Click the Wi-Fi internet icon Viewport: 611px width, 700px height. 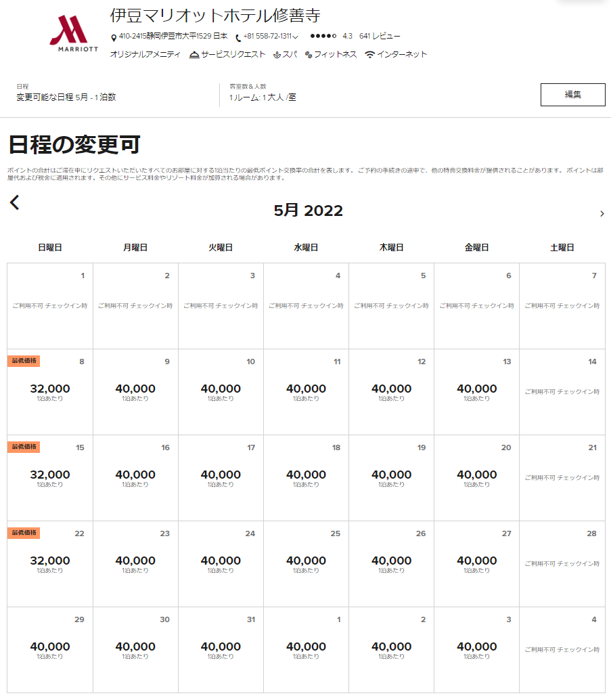[x=369, y=55]
